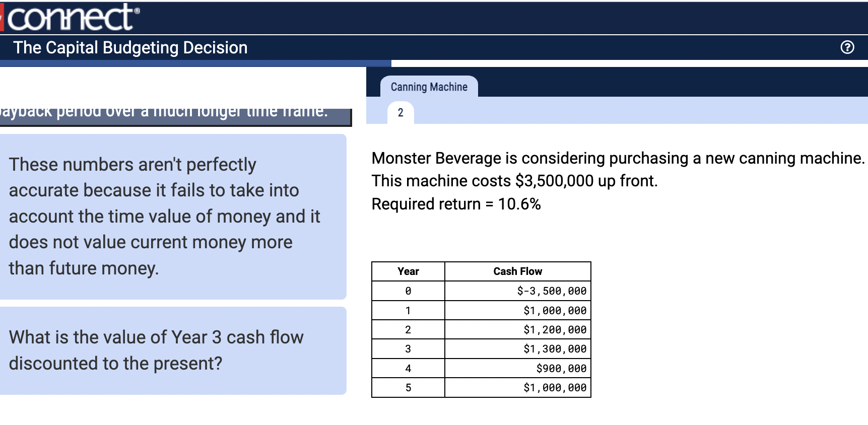Click the Required return = 10.6% text

(456, 204)
